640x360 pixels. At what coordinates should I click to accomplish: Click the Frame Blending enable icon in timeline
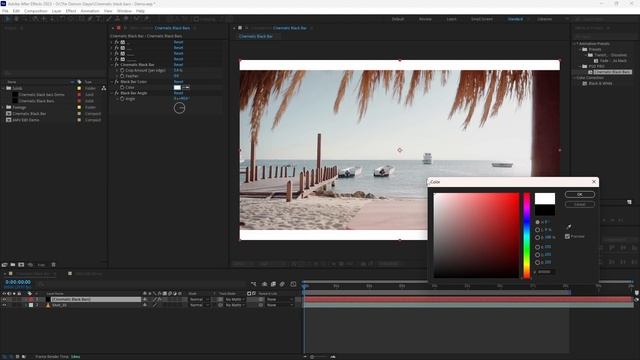click(x=273, y=284)
